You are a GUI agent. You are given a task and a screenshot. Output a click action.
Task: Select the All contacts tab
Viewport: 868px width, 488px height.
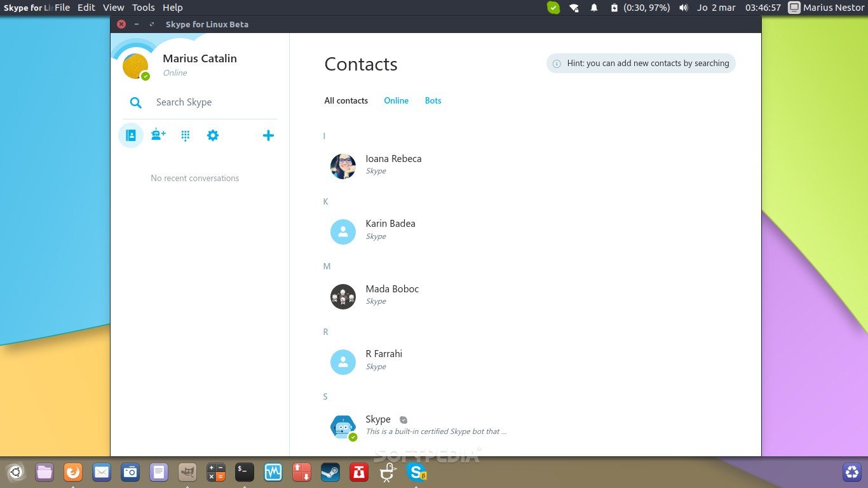346,101
